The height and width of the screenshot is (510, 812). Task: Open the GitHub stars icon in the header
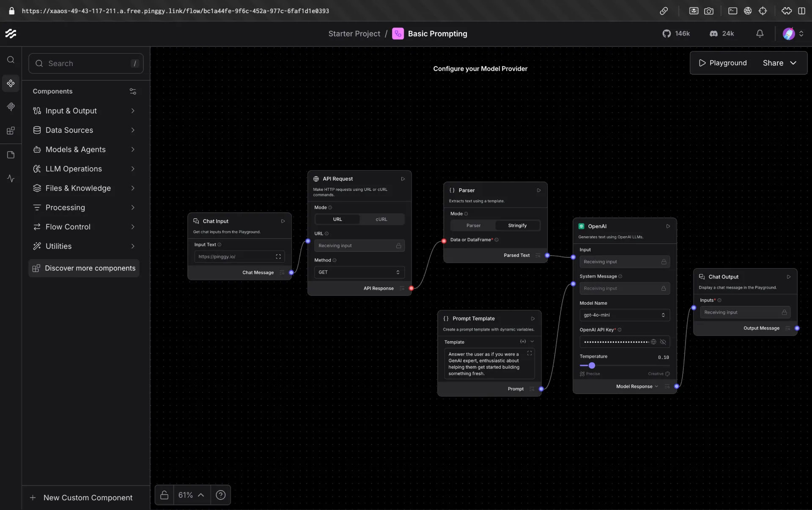pyautogui.click(x=667, y=33)
